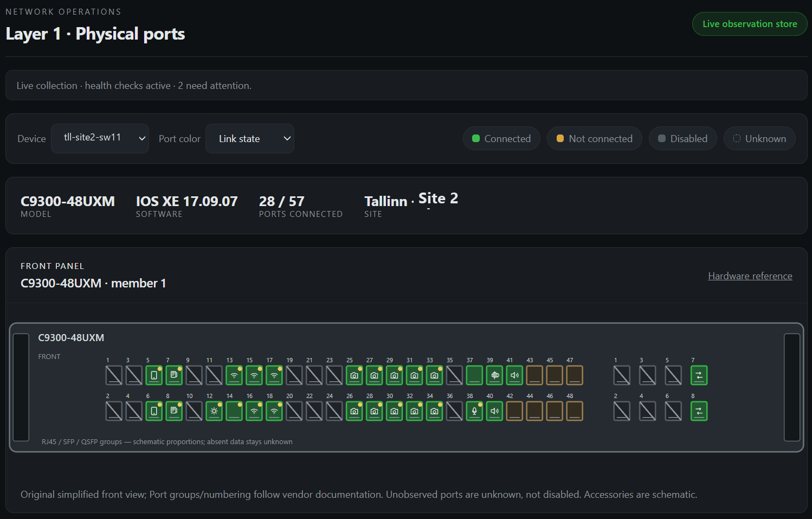
Task: Select uplink port 8 with the swap-arrows icon
Action: click(699, 411)
